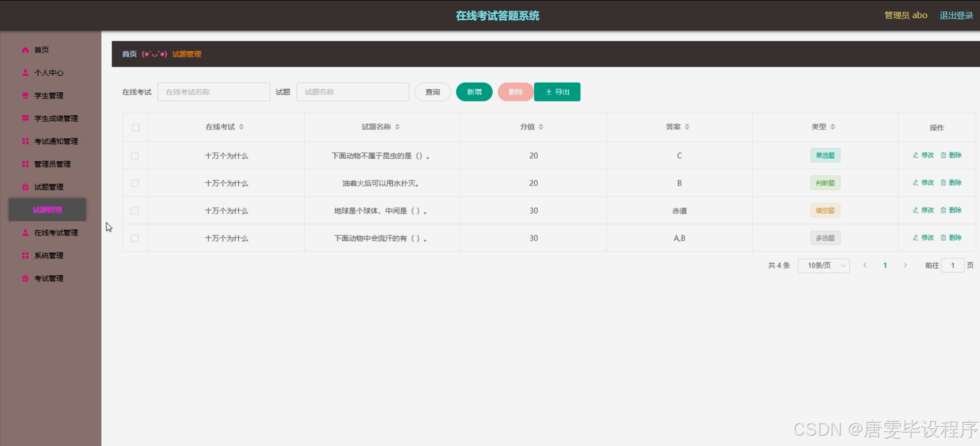
Task: Click 管理员 abo user label
Action: tap(906, 16)
